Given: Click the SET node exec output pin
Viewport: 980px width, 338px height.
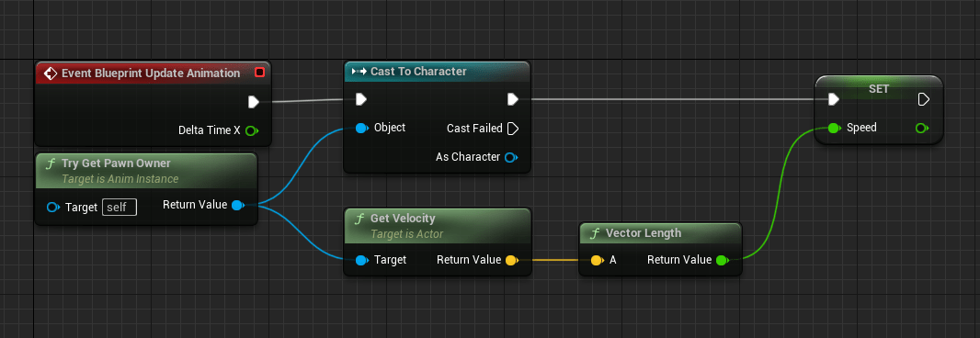Looking at the screenshot, I should 923,99.
